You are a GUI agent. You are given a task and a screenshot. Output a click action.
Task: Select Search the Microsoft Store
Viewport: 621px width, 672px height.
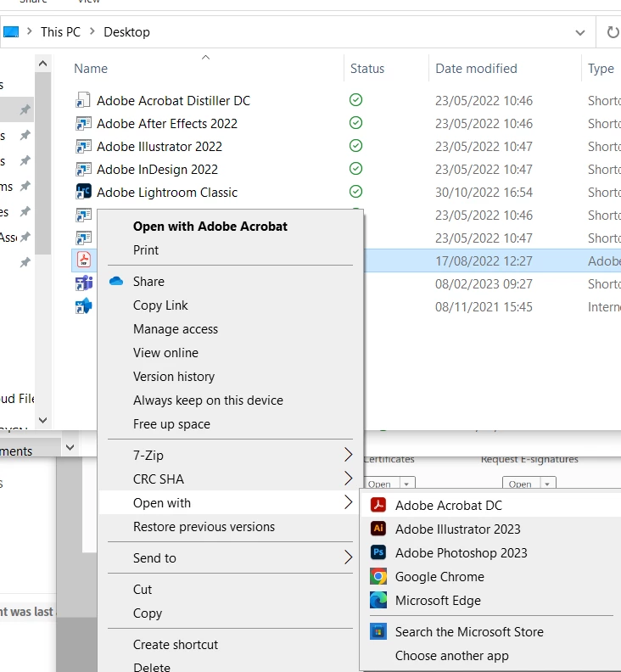pos(469,632)
